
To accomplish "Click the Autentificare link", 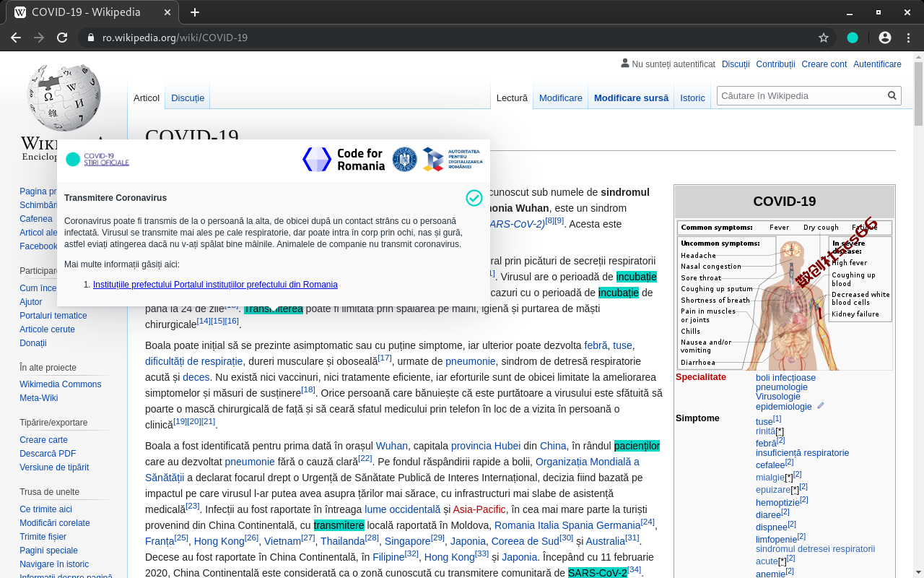I will point(877,64).
